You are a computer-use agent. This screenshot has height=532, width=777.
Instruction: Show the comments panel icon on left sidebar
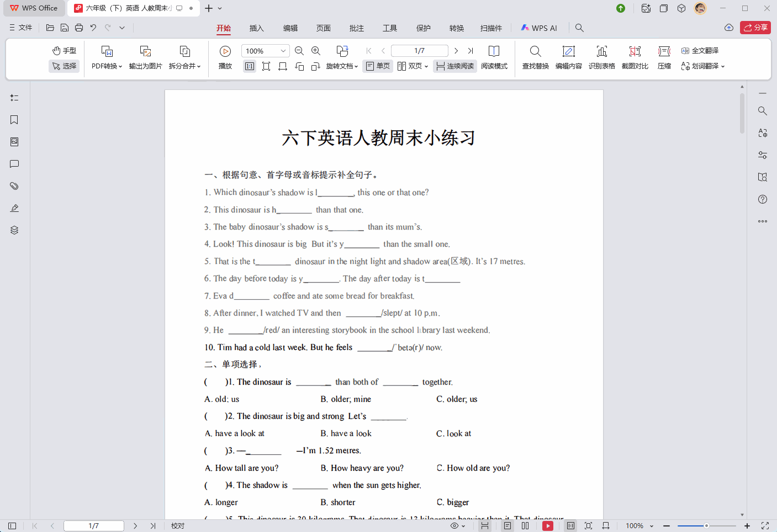click(x=14, y=164)
